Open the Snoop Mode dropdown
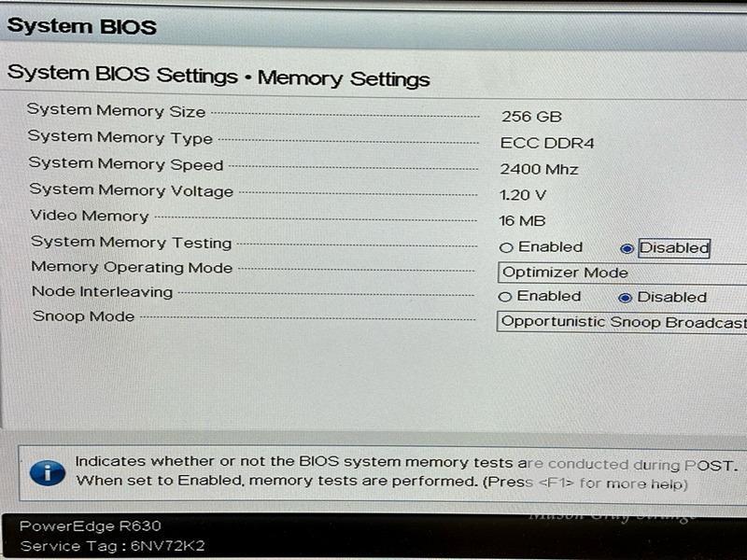 coord(621,322)
